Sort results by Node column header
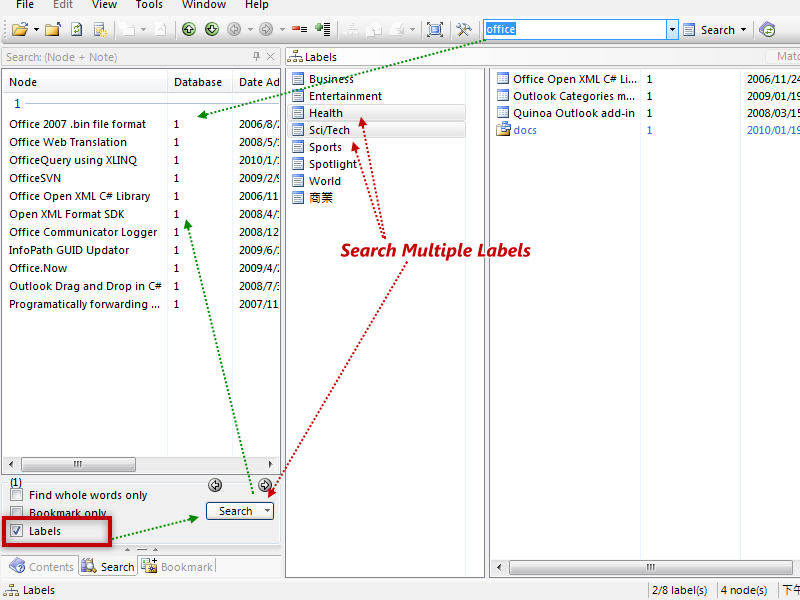The width and height of the screenshot is (800, 600). (85, 82)
